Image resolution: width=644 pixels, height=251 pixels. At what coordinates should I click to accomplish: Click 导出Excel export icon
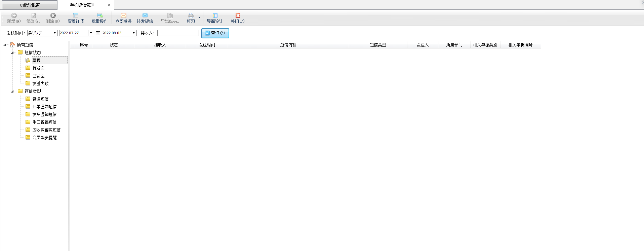170,15
